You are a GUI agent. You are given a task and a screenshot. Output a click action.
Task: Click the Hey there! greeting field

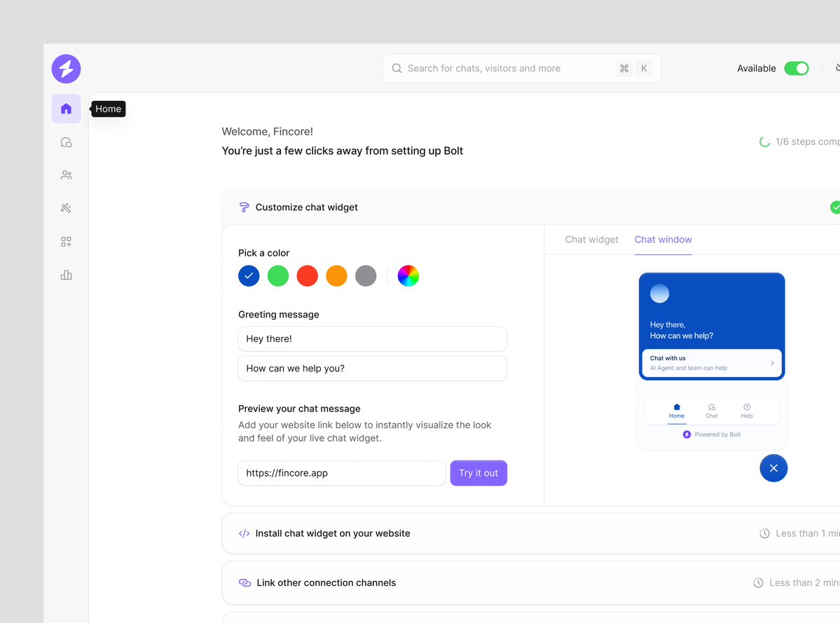coord(372,339)
